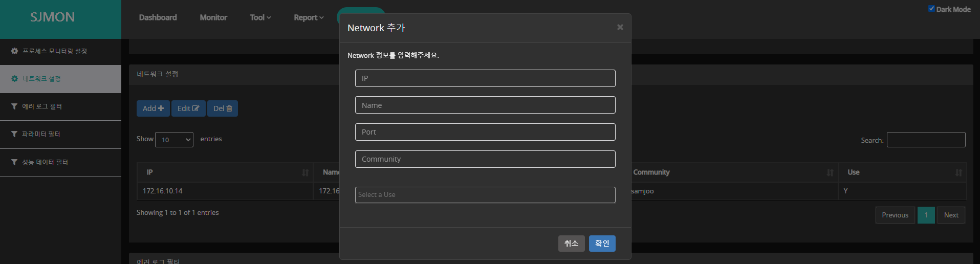Click the Next pagination button
The image size is (980, 264).
click(x=951, y=215)
